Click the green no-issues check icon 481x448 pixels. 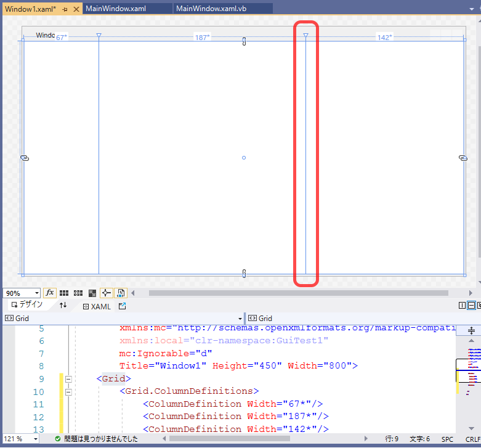click(x=58, y=439)
